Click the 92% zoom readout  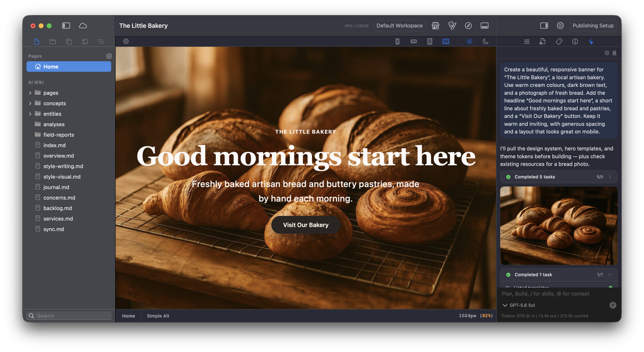[x=486, y=316]
